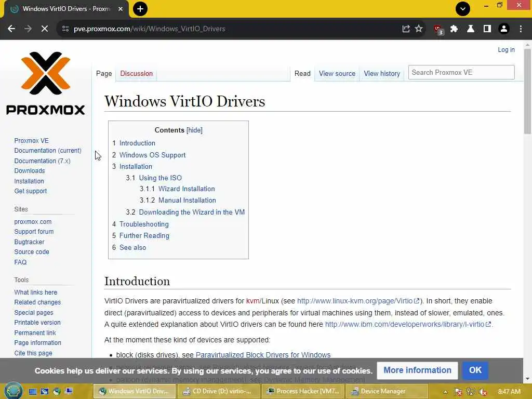The width and height of the screenshot is (532, 399).
Task: Open network tray icon
Action: pos(471,392)
